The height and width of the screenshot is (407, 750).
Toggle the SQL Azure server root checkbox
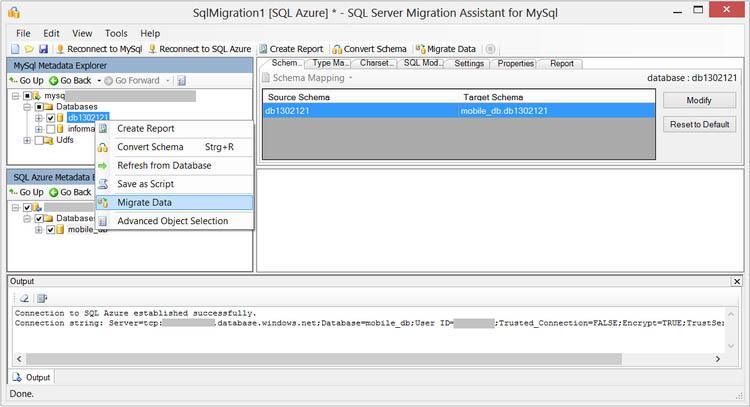pos(27,208)
